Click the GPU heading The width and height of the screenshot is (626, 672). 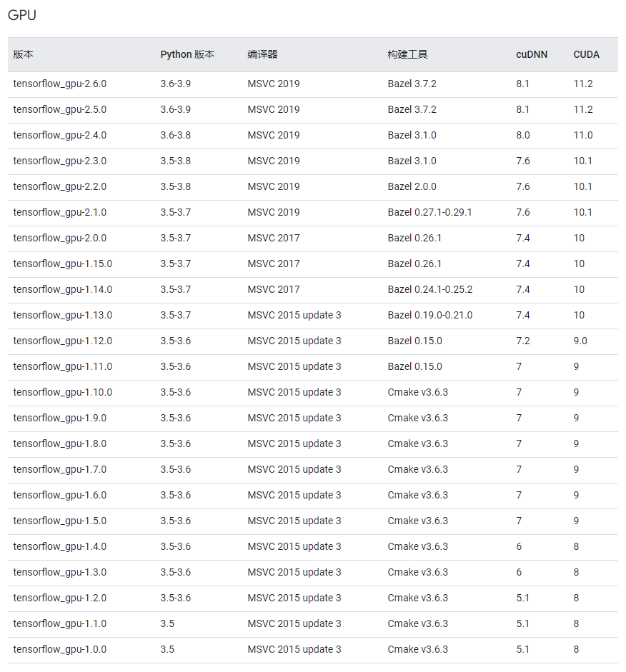click(22, 15)
